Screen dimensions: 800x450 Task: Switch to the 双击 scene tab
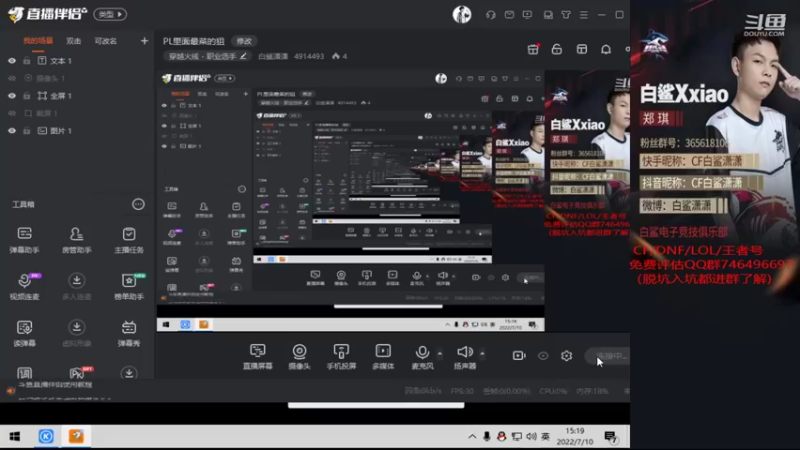[73, 41]
